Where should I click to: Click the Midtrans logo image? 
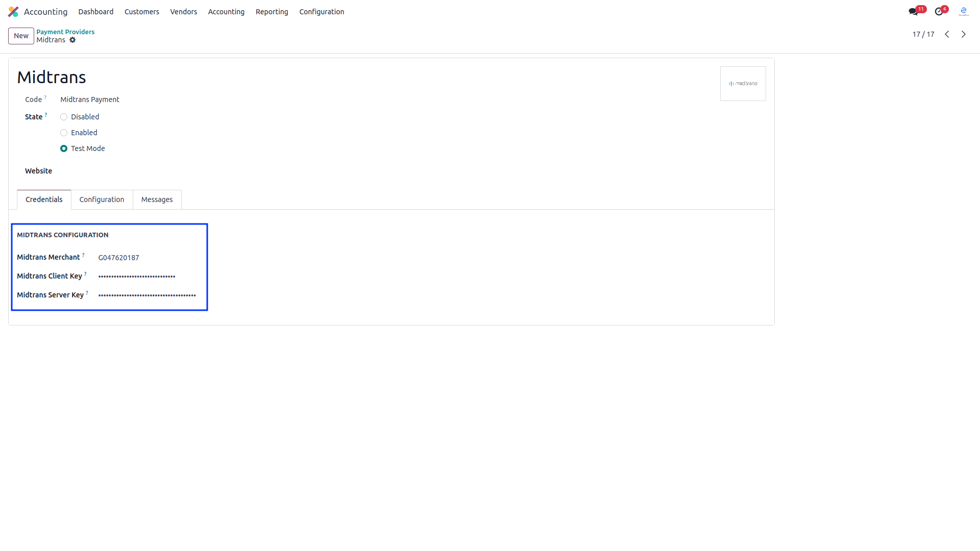pyautogui.click(x=743, y=84)
